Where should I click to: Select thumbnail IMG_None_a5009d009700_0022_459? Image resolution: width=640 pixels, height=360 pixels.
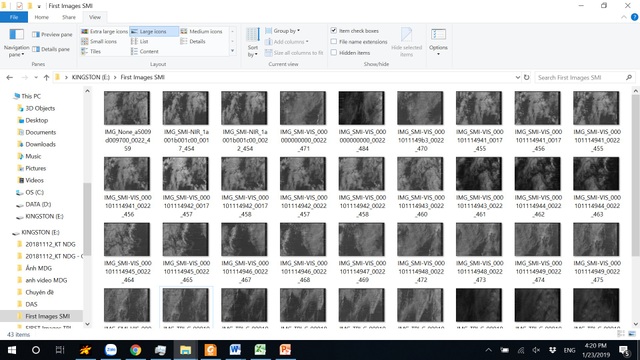(127, 121)
